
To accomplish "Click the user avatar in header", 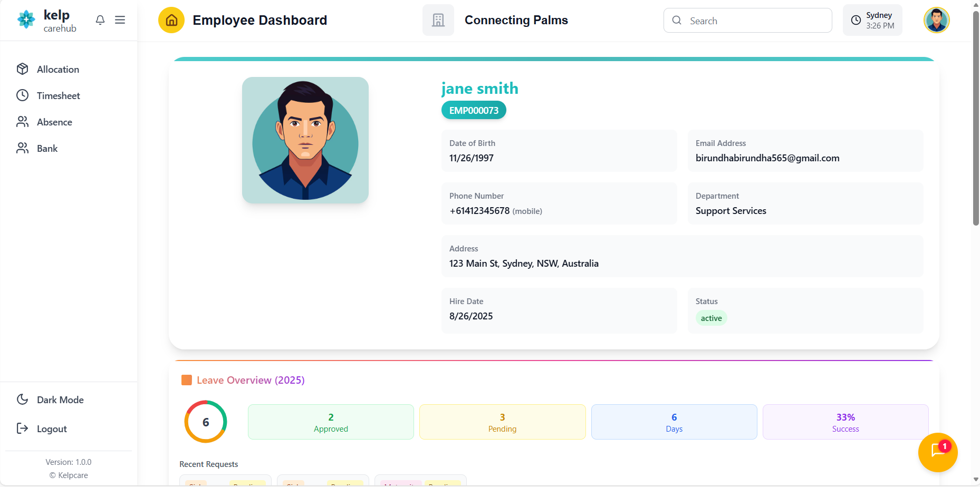I will [x=936, y=20].
